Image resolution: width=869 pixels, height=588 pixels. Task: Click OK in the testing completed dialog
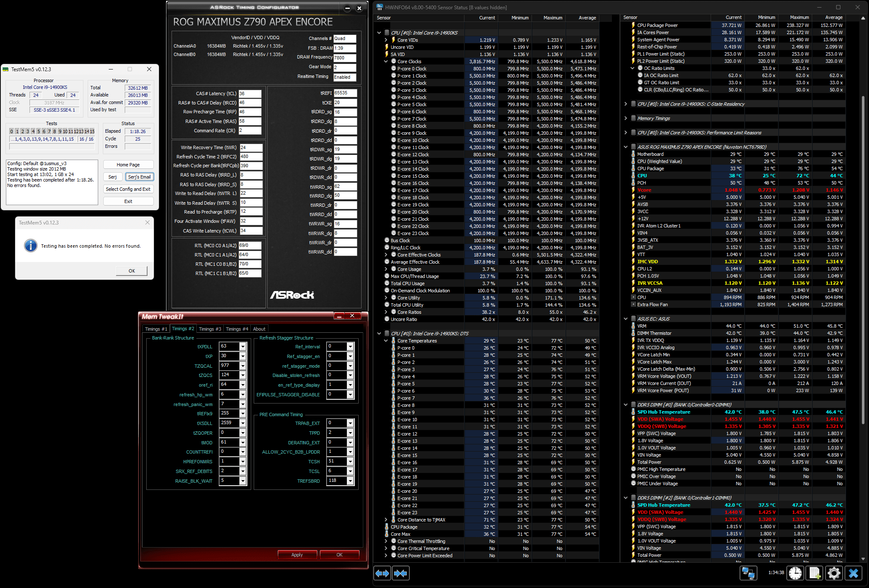131,271
